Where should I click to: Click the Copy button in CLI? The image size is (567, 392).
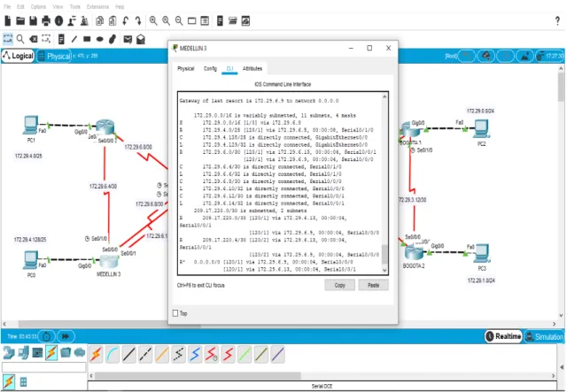[x=339, y=285]
